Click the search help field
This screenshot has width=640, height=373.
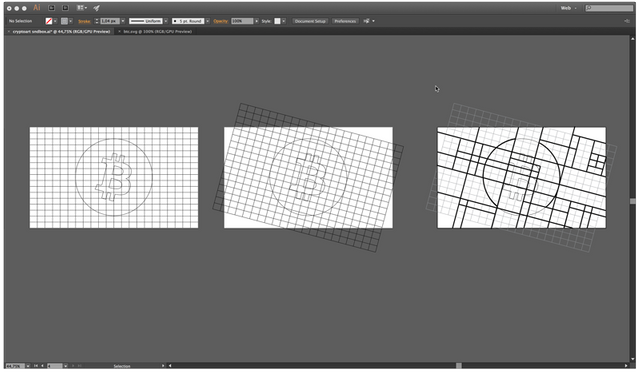[x=609, y=8]
